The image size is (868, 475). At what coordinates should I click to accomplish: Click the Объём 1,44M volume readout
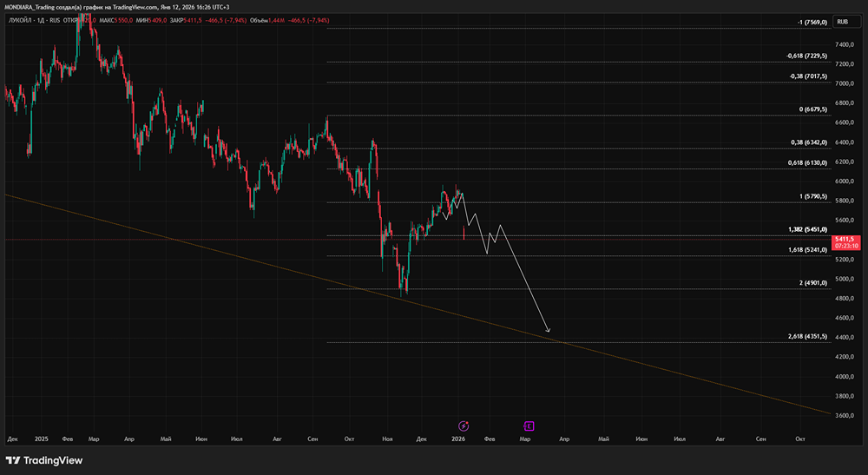267,21
